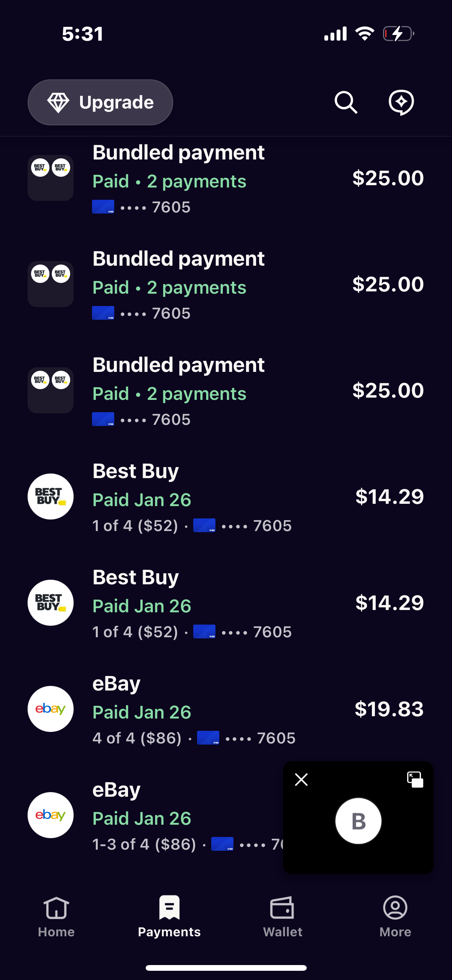Tap the B avatar in floating window

[x=358, y=821]
